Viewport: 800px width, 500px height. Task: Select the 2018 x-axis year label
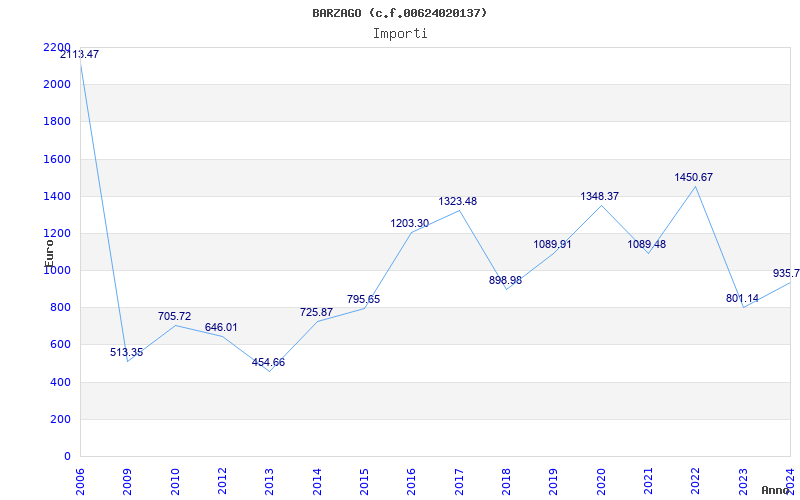506,482
